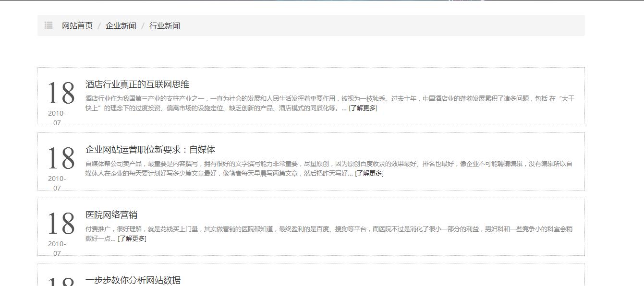The width and height of the screenshot is (644, 286).
Task: Open the article 一步步教你分析网站数据
Action: tap(133, 280)
